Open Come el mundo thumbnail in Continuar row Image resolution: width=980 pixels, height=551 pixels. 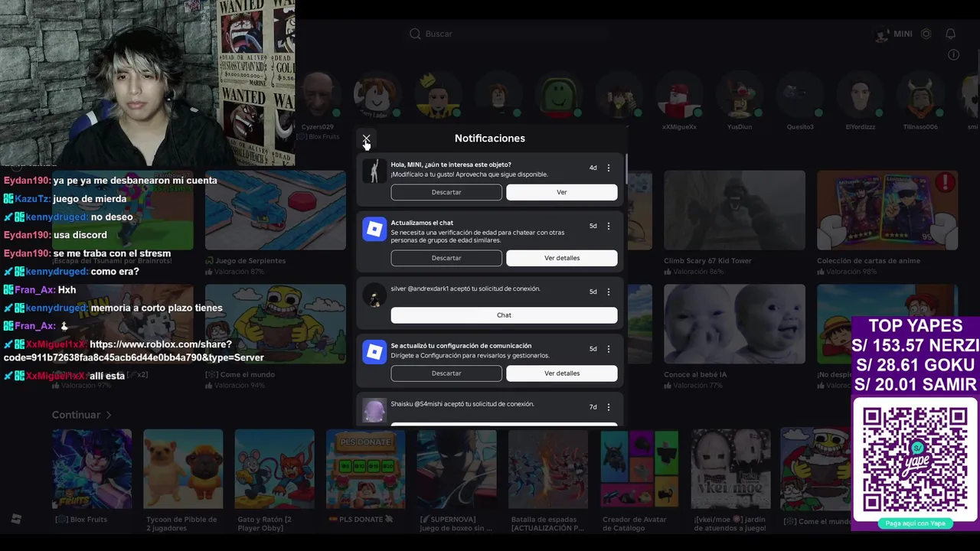coord(815,469)
